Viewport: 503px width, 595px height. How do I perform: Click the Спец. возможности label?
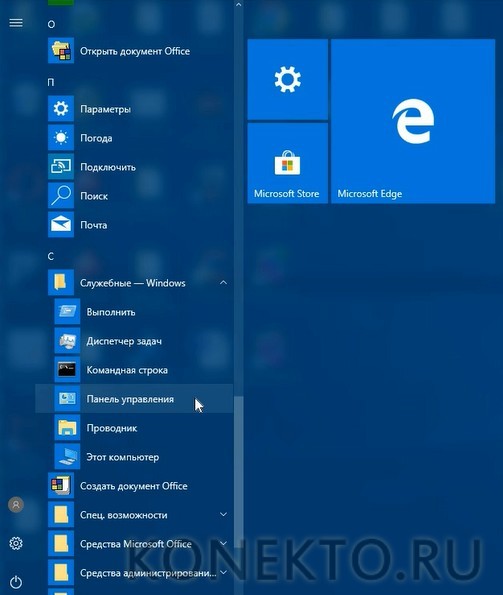(124, 515)
